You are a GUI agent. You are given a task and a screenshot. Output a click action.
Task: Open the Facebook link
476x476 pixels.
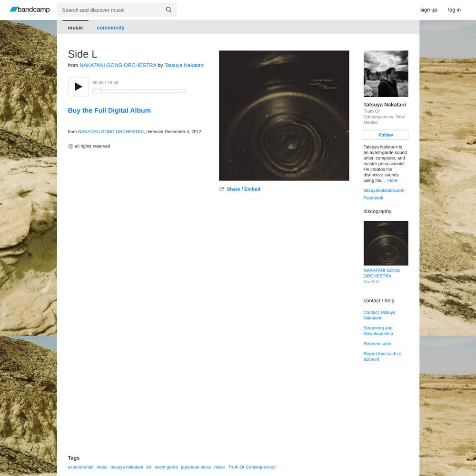click(373, 198)
